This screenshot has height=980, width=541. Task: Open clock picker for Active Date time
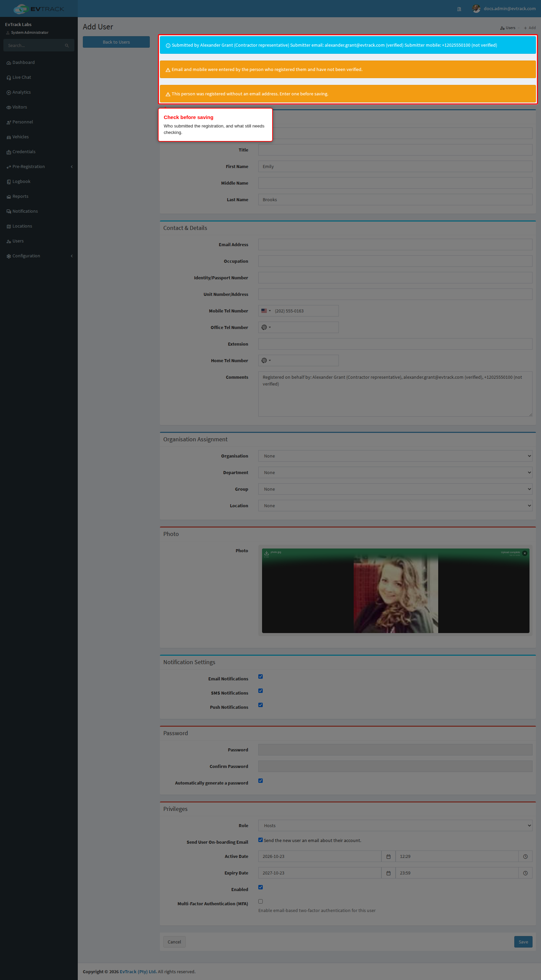[525, 856]
